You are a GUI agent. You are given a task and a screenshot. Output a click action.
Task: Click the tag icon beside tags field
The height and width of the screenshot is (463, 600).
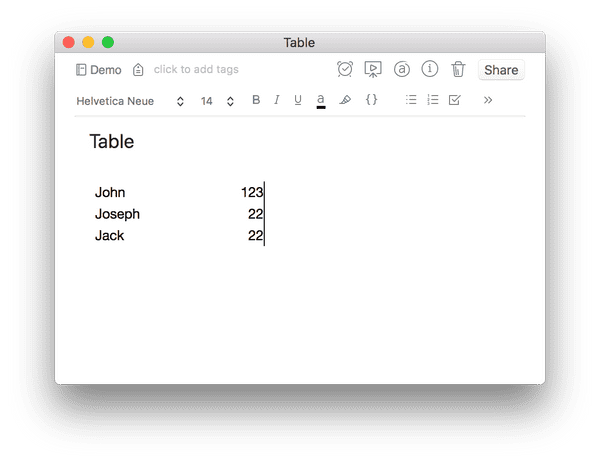(x=138, y=70)
